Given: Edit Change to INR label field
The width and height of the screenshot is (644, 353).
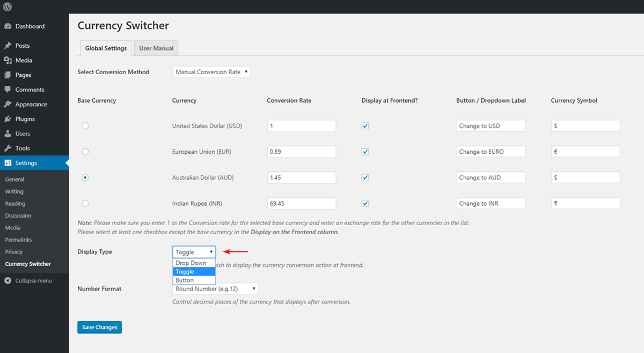Looking at the screenshot, I should (x=491, y=203).
